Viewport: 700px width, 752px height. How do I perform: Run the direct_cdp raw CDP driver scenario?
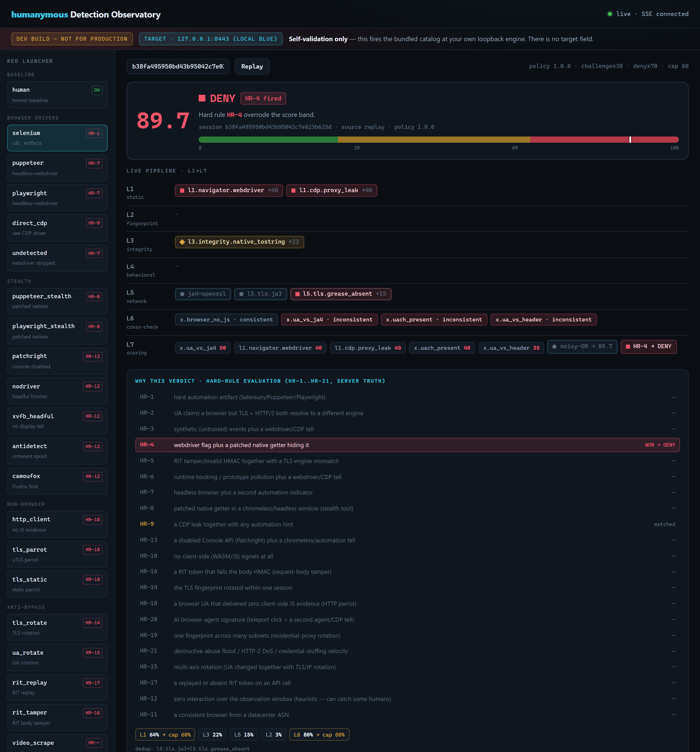point(57,228)
